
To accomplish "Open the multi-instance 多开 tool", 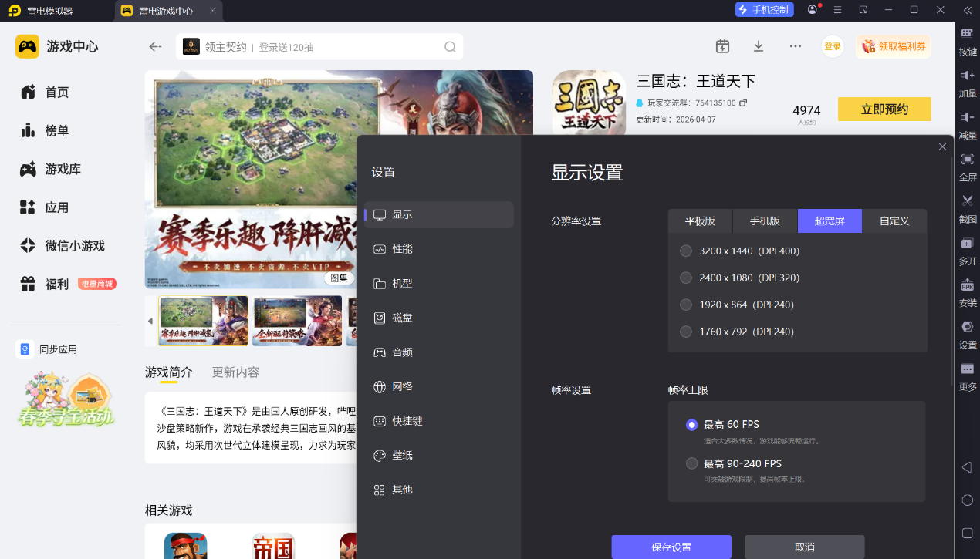I will point(967,244).
